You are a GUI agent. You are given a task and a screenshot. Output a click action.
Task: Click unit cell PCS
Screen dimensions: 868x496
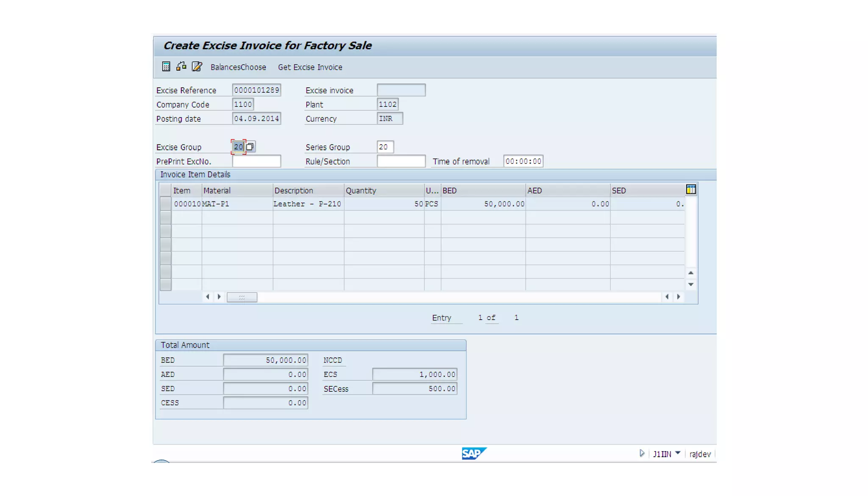click(432, 204)
